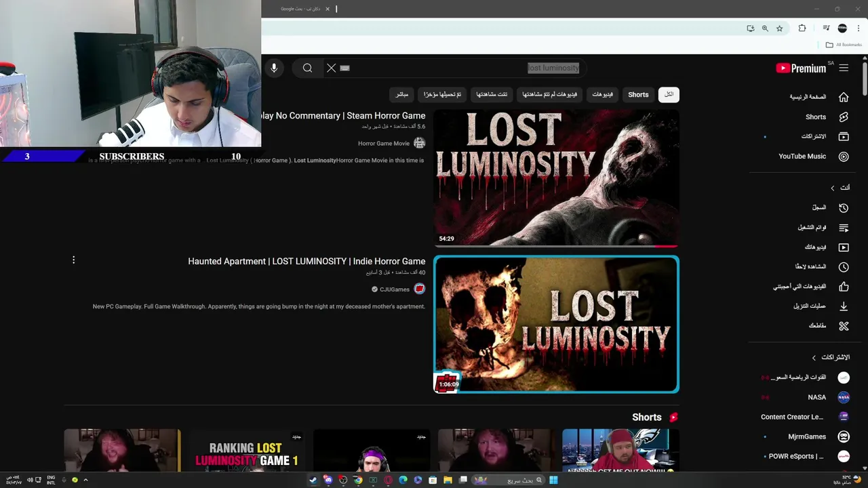Start voice search with microphone
This screenshot has height=488, width=868.
pyautogui.click(x=274, y=68)
